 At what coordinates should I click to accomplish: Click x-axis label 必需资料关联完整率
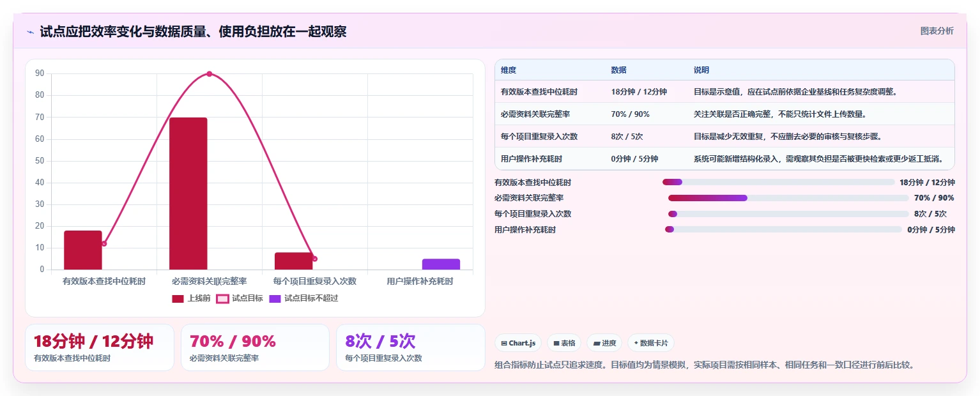point(209,281)
